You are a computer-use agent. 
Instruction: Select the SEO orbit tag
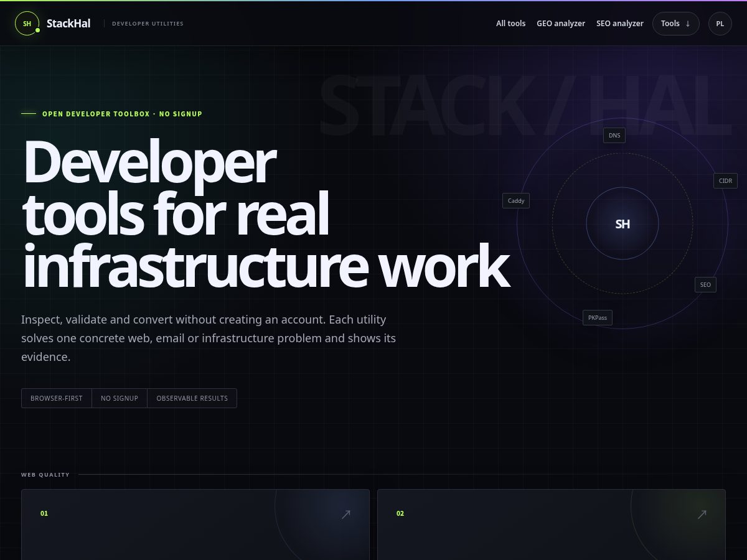click(705, 284)
